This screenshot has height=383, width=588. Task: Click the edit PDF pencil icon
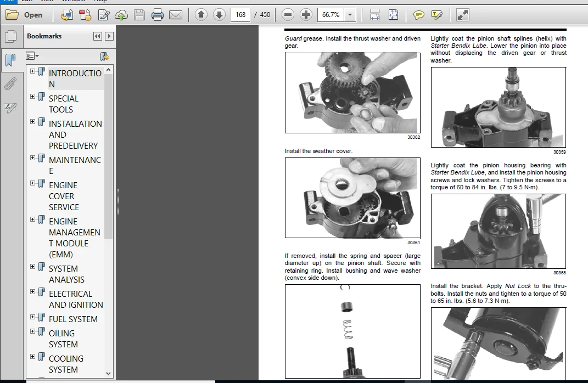pyautogui.click(x=103, y=15)
